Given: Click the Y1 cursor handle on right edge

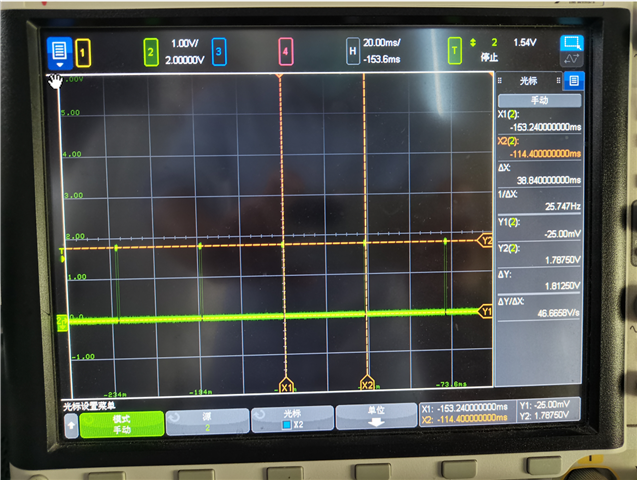Looking at the screenshot, I should coord(485,311).
